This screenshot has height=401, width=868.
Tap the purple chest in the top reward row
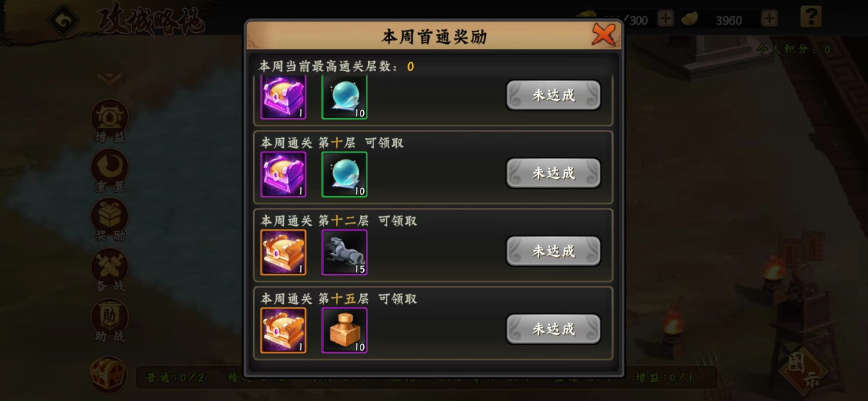[x=283, y=97]
